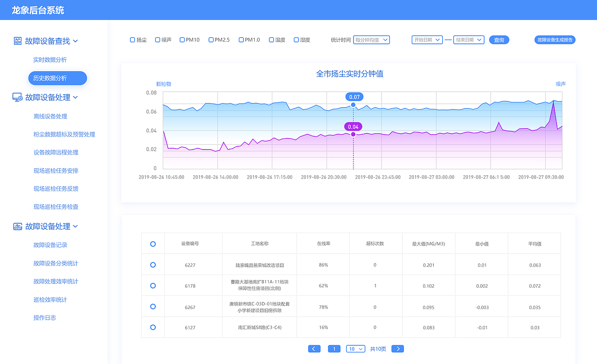The width and height of the screenshot is (597, 364).
Task: Go to 离线设备处理
Action: tap(50, 117)
